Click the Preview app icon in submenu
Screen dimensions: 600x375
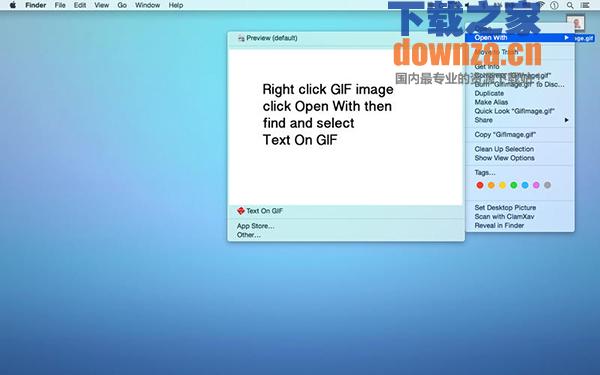241,38
